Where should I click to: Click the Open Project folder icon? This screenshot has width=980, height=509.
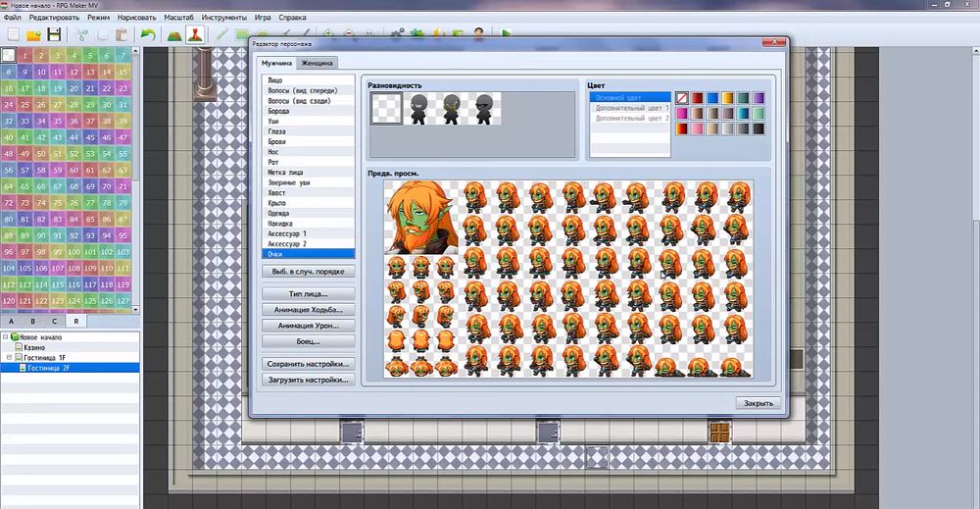click(x=33, y=33)
